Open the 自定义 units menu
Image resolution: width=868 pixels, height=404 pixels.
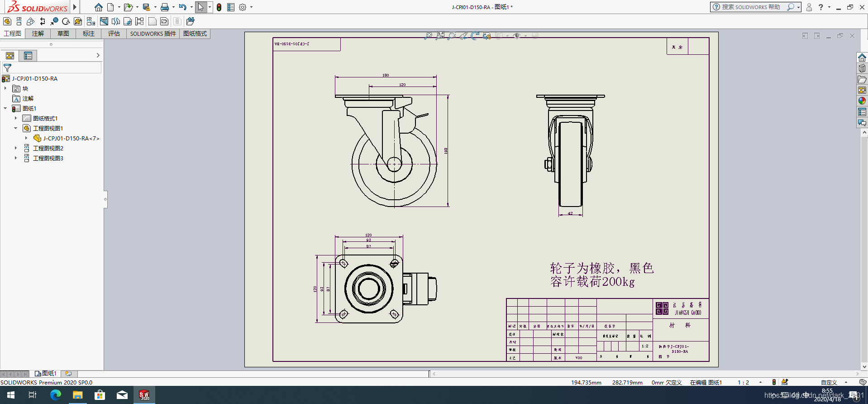click(x=829, y=382)
